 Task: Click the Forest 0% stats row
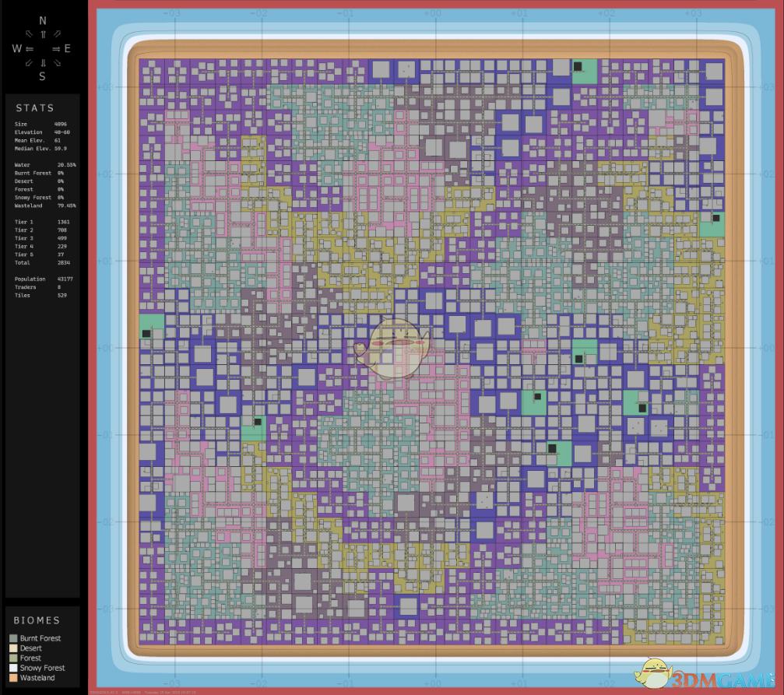39,189
